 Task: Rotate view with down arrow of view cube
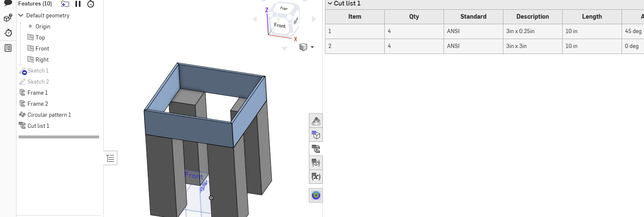(284, 49)
